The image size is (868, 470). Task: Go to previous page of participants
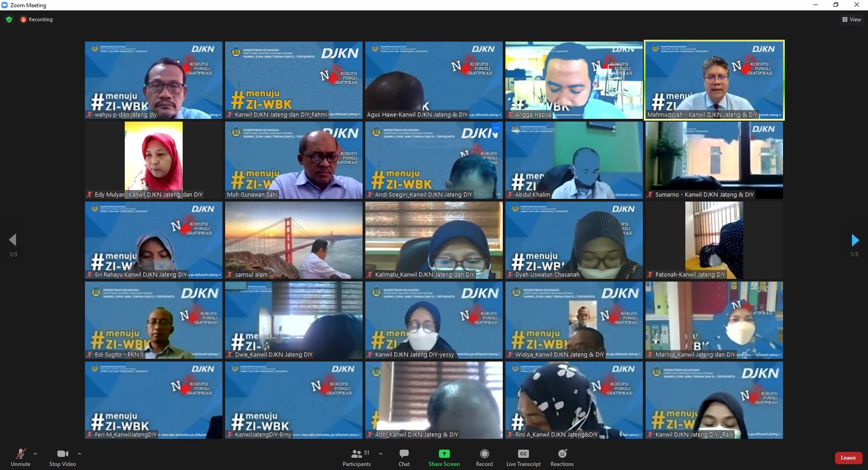click(x=13, y=240)
